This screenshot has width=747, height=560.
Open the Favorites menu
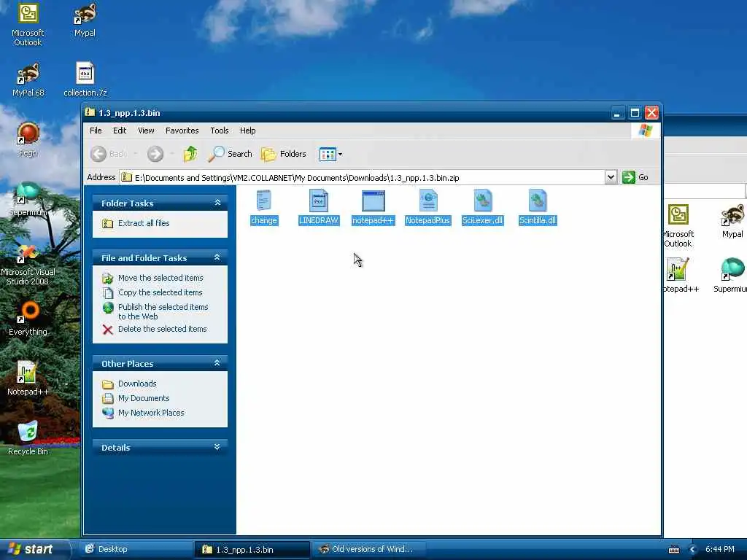coord(182,131)
